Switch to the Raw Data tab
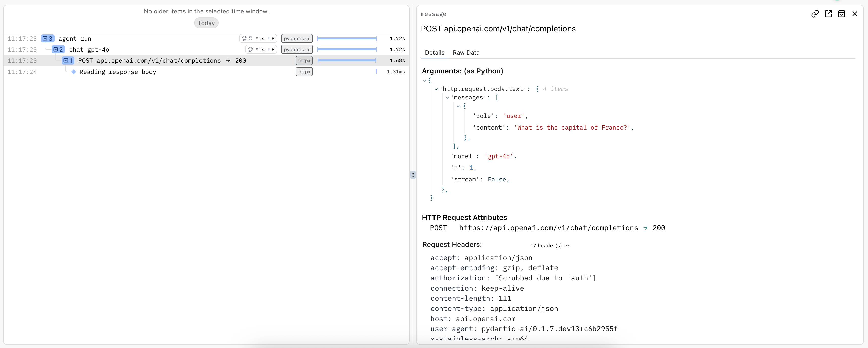The image size is (868, 348). click(x=466, y=53)
